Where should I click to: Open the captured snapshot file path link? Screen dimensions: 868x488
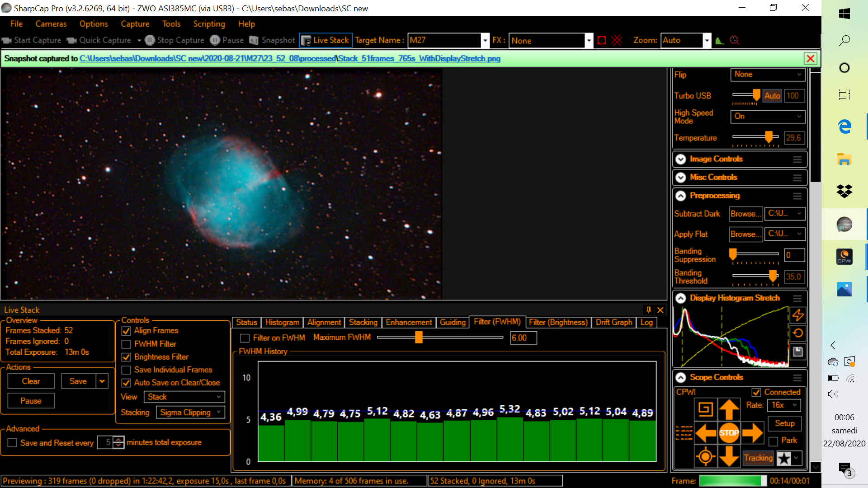pyautogui.click(x=290, y=58)
